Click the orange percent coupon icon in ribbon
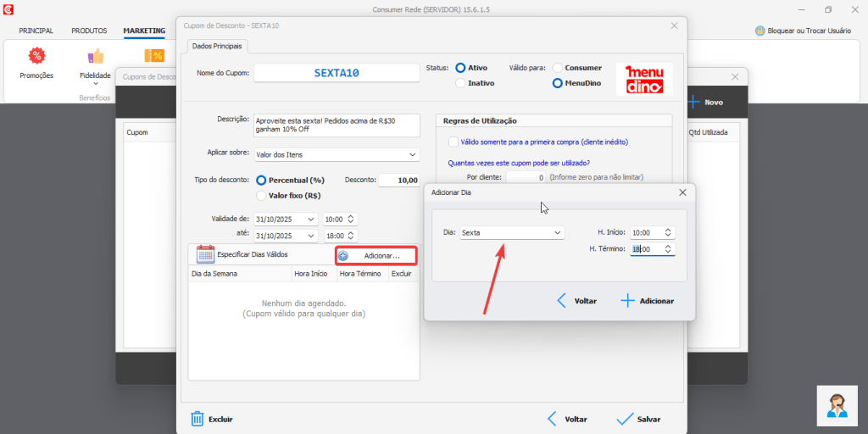 pos(153,56)
